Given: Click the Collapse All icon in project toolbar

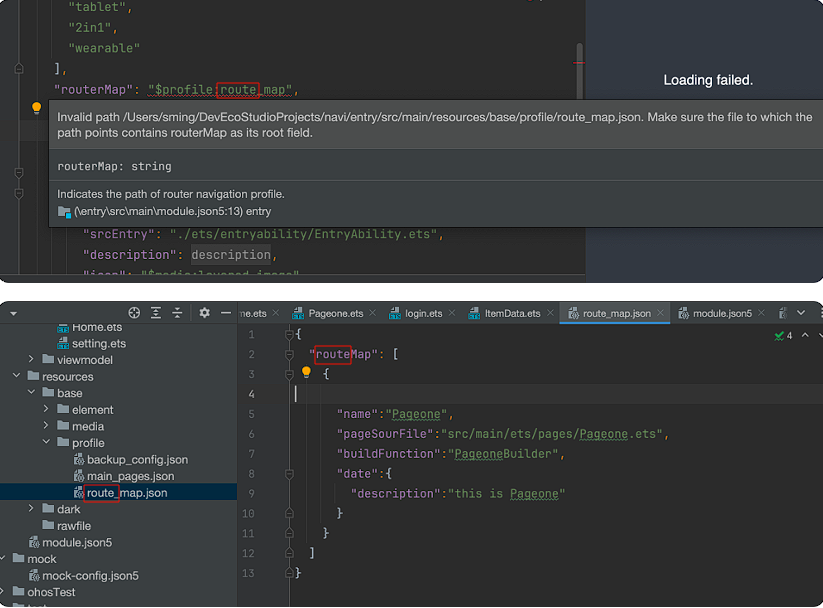Looking at the screenshot, I should coord(177,313).
